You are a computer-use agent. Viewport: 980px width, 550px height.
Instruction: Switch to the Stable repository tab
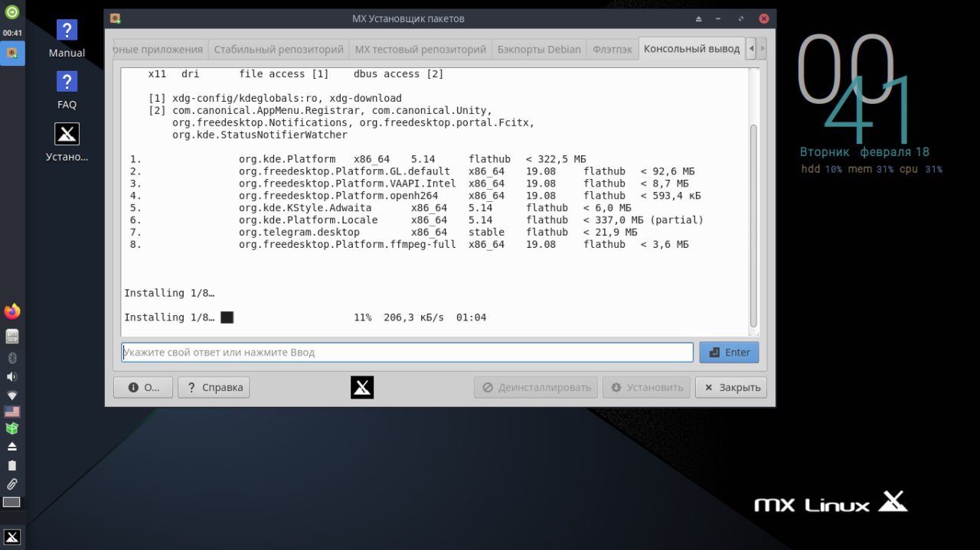(x=279, y=49)
